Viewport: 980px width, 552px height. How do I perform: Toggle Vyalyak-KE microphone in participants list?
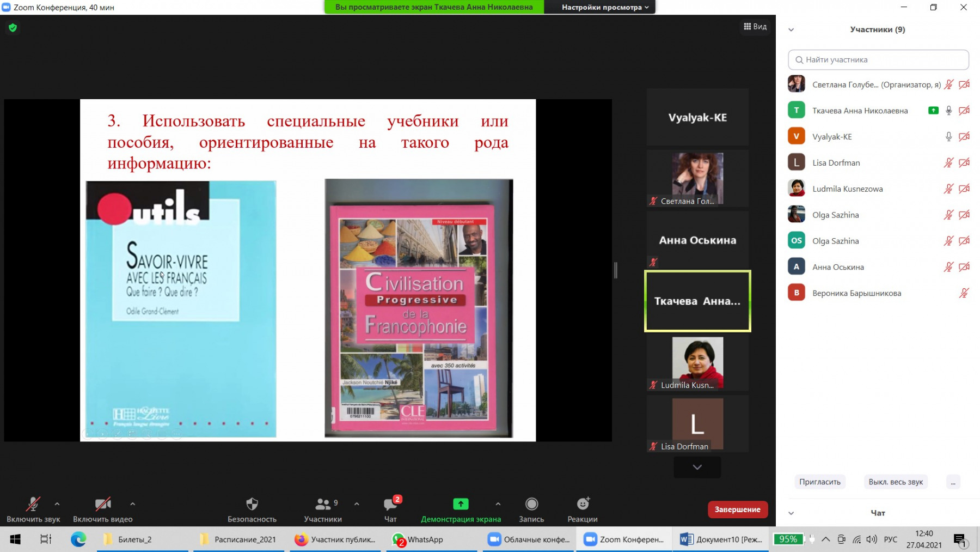[948, 137]
